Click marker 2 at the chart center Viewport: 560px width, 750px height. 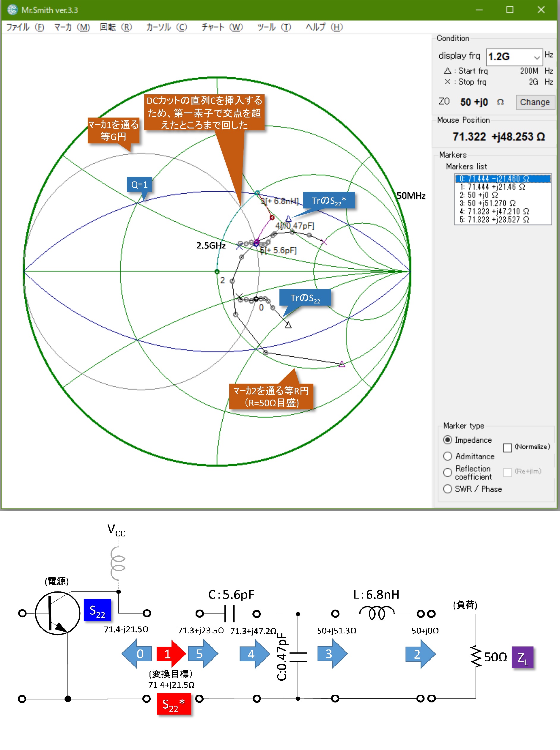tap(217, 272)
